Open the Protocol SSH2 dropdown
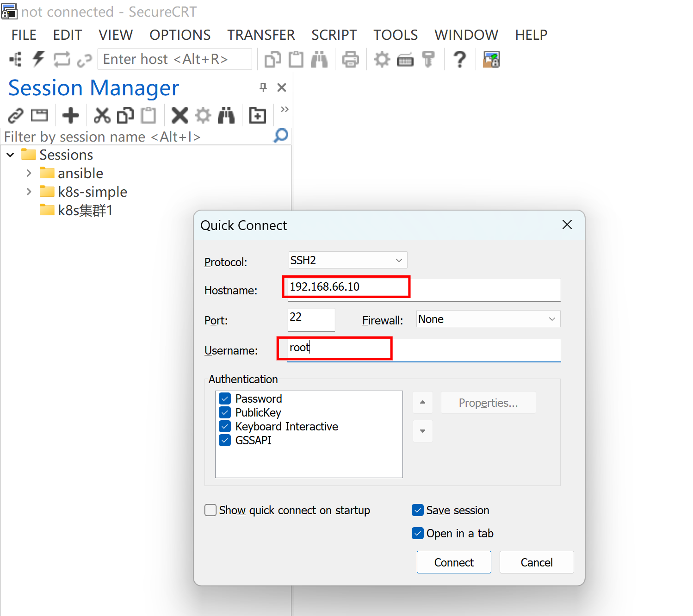The height and width of the screenshot is (616, 693). 348,260
